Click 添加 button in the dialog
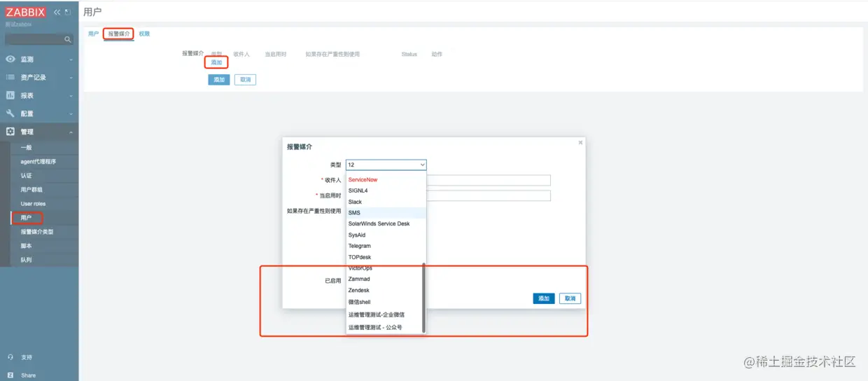 (x=544, y=298)
